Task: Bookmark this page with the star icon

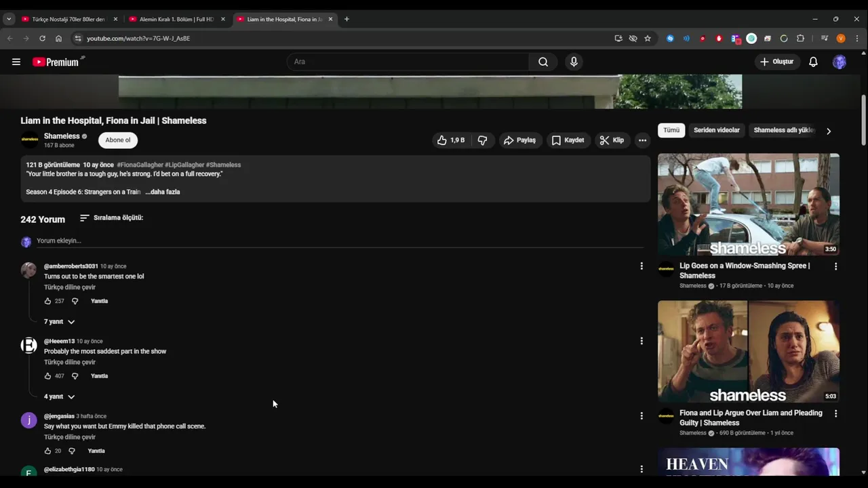Action: 648,39
